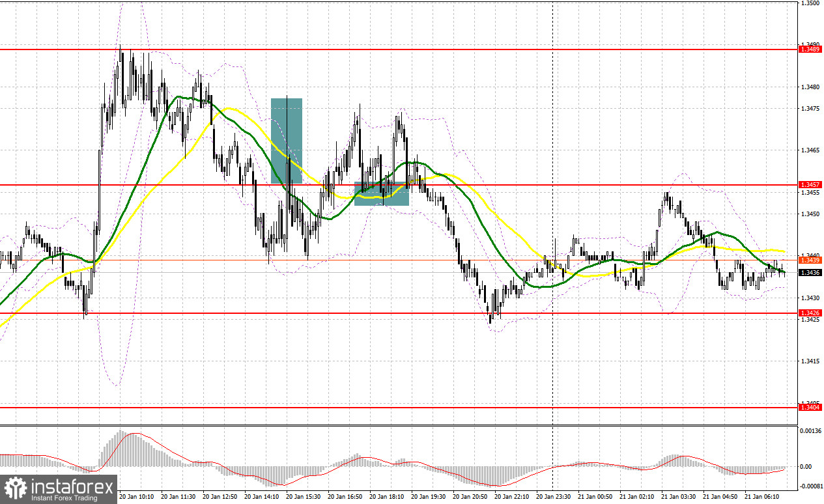Image resolution: width=824 pixels, height=504 pixels.
Task: Click the red 1.3426 price tag
Action: point(808,313)
